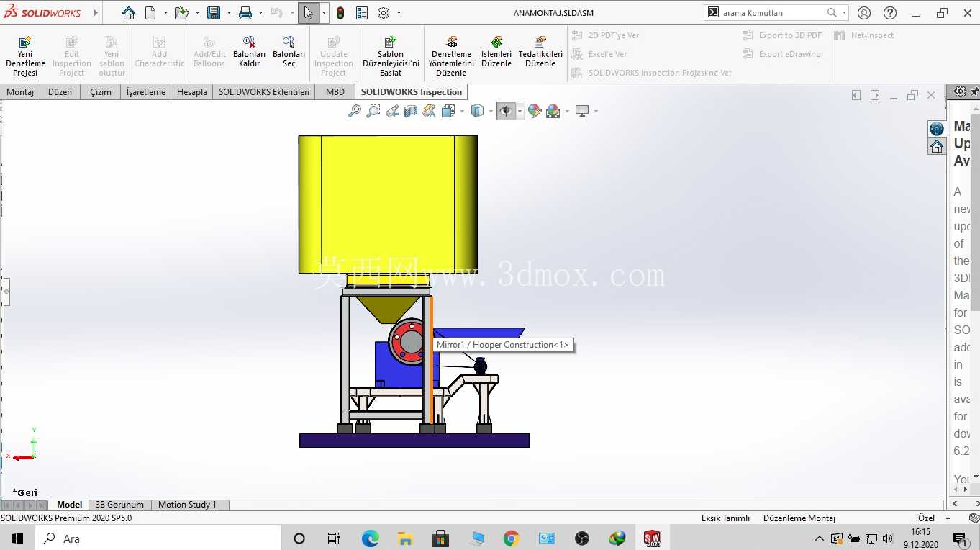Click the Previous View icon

(392, 111)
